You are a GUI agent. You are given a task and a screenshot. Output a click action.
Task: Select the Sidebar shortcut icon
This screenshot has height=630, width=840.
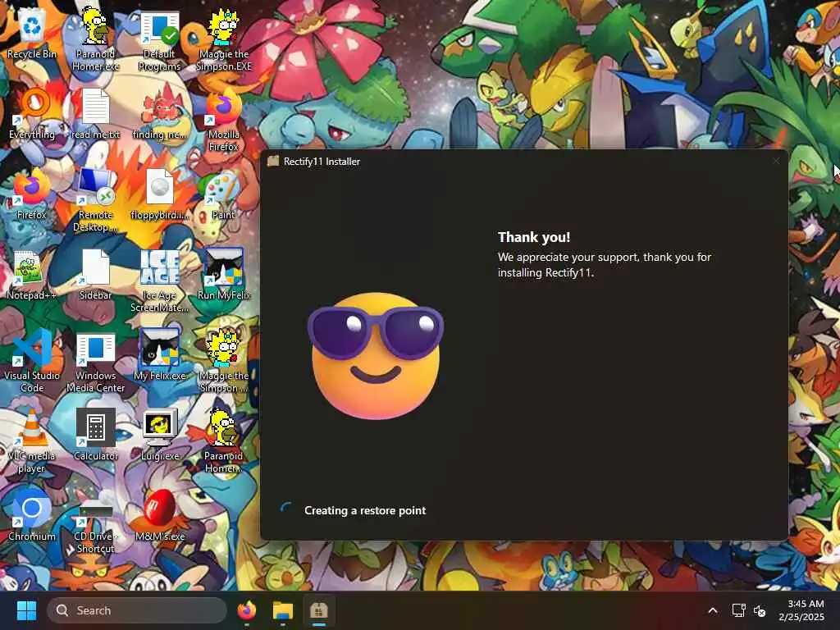[x=95, y=274]
